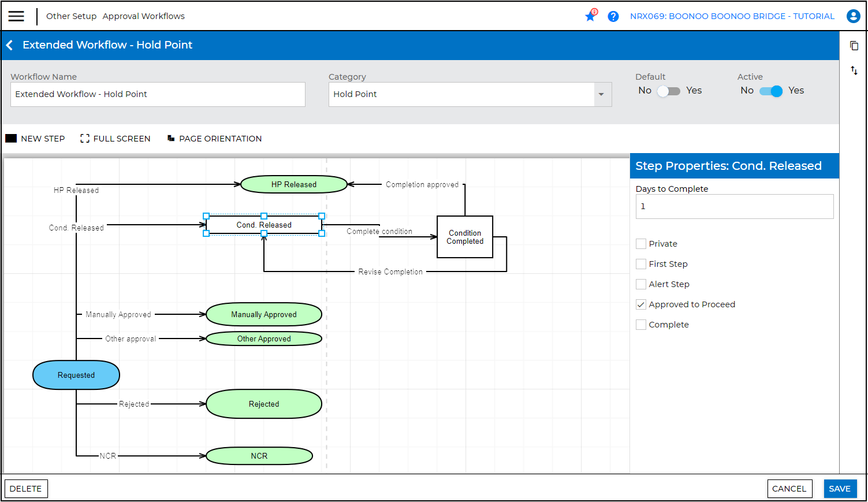Viewport: 868px width, 502px height.
Task: Check the Private checkbox
Action: pos(641,244)
